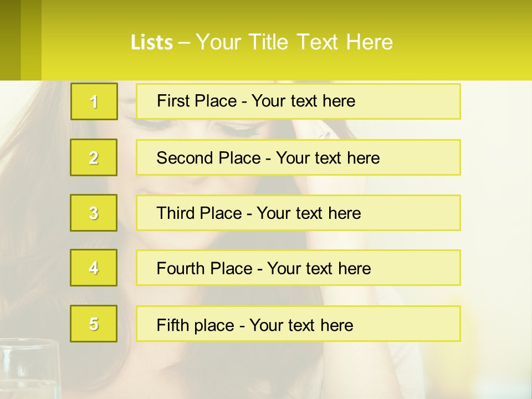
Task: Select the "Second Place" text box
Action: tap(298, 157)
